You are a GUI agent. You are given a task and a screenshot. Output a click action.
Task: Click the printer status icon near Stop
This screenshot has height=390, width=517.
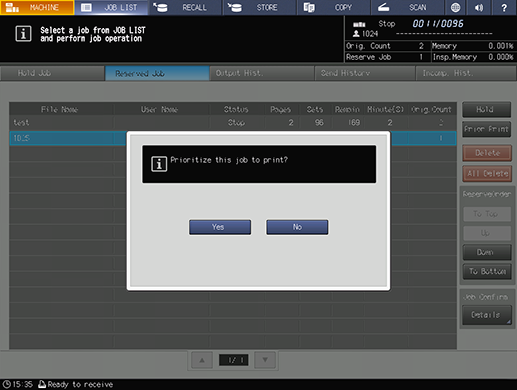point(359,24)
